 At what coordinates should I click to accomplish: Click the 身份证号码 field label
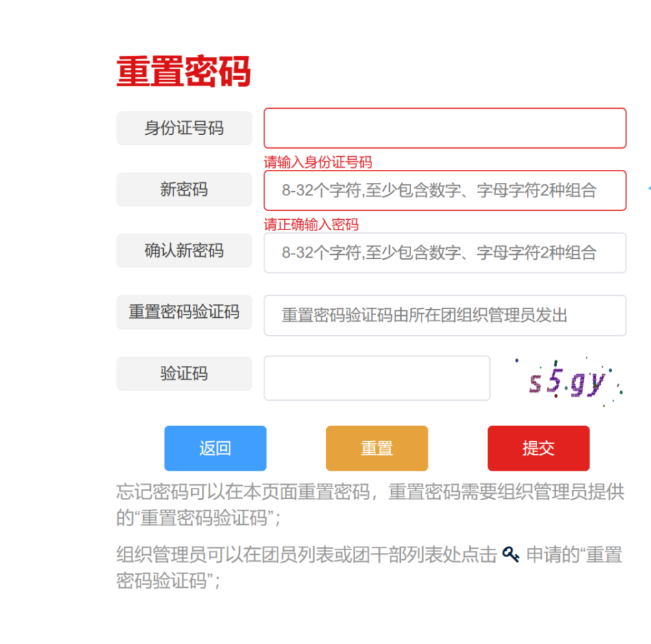pos(184,128)
